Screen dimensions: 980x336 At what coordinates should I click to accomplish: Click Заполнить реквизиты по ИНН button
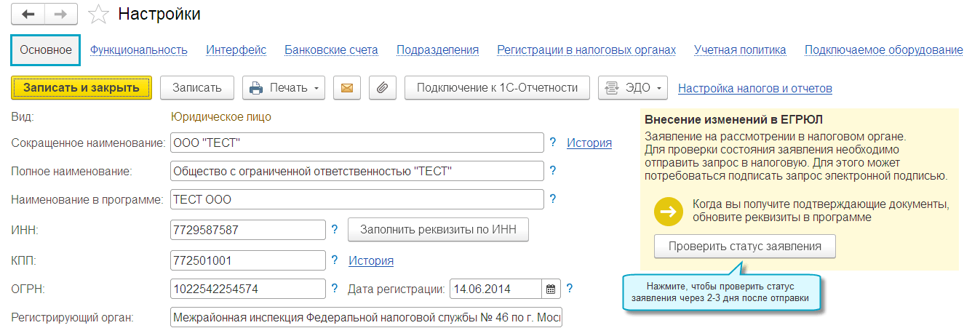438,230
